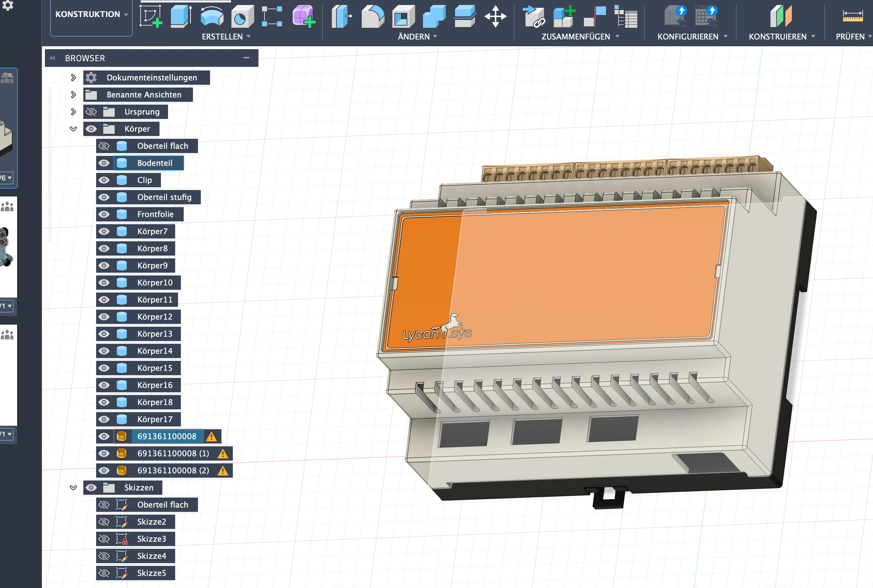Click the Measure ruler icon
Image resolution: width=873 pixels, height=588 pixels.
(x=852, y=16)
